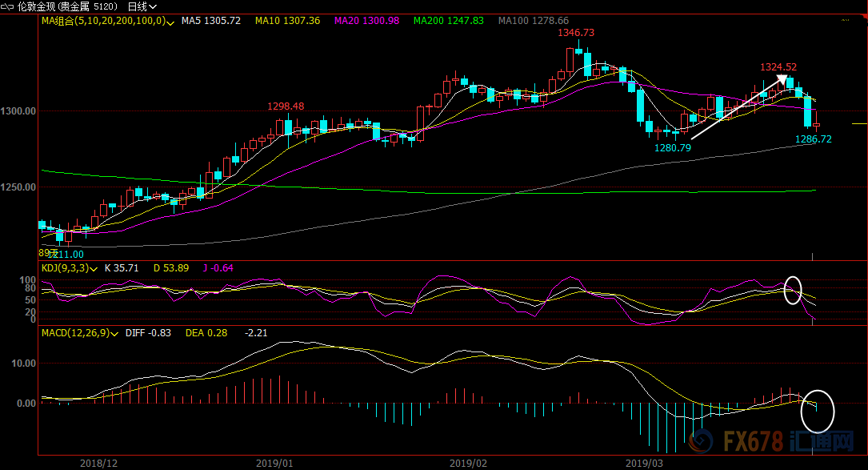Screen dimensions: 868x470
Task: Click the MA5 1305.72 value
Action: click(x=211, y=21)
